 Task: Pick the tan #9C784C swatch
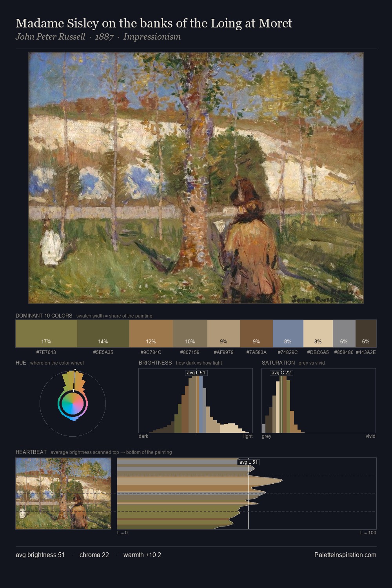click(x=151, y=334)
